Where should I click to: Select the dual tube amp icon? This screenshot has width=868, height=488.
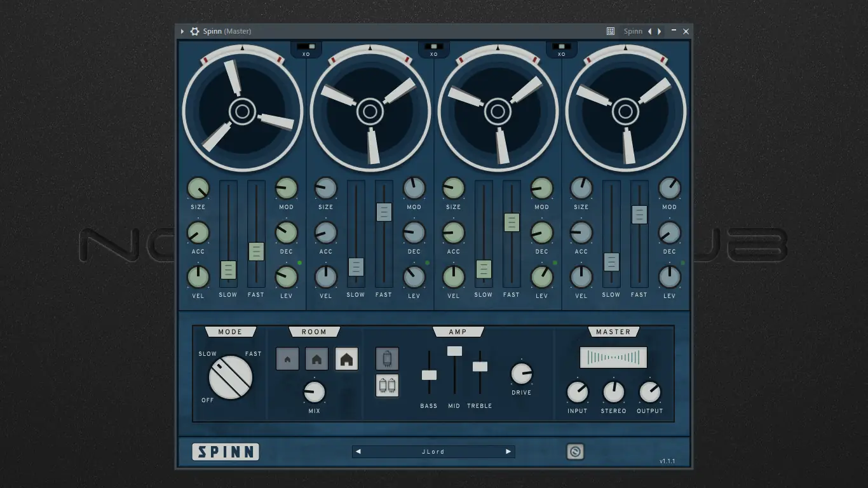point(386,385)
